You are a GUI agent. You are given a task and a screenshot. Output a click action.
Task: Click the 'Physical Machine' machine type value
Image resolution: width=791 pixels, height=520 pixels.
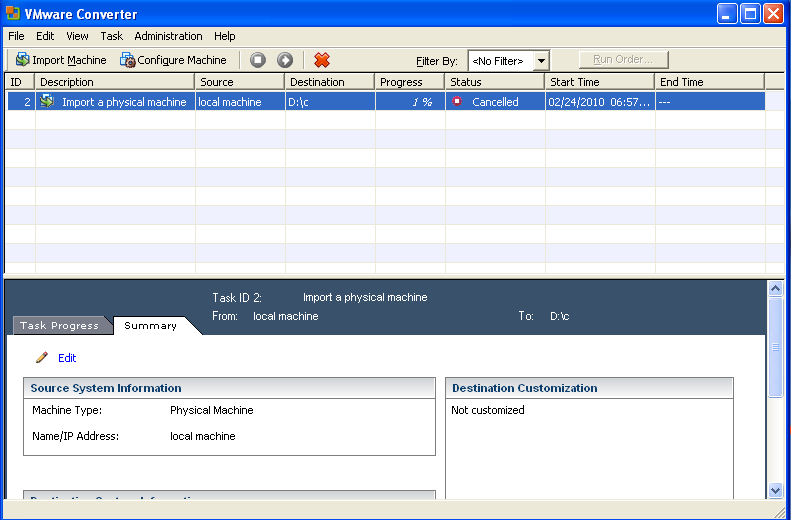coord(211,410)
